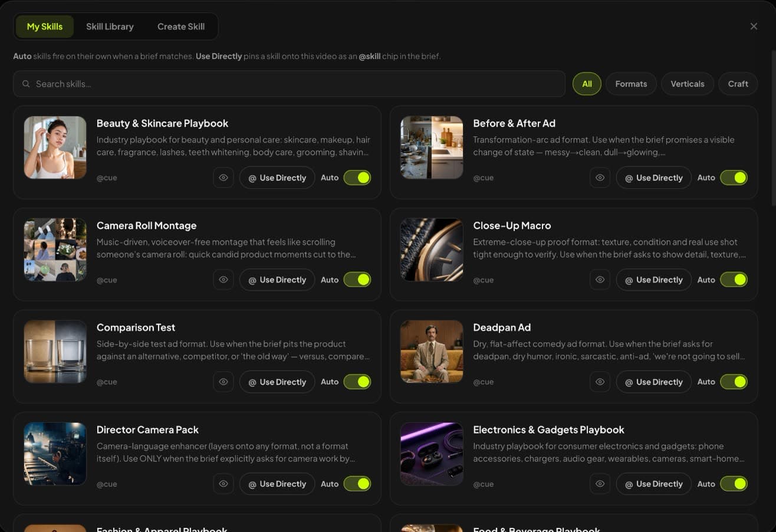View Comparison Test via eye icon
Screen dimensions: 776x532
223,382
